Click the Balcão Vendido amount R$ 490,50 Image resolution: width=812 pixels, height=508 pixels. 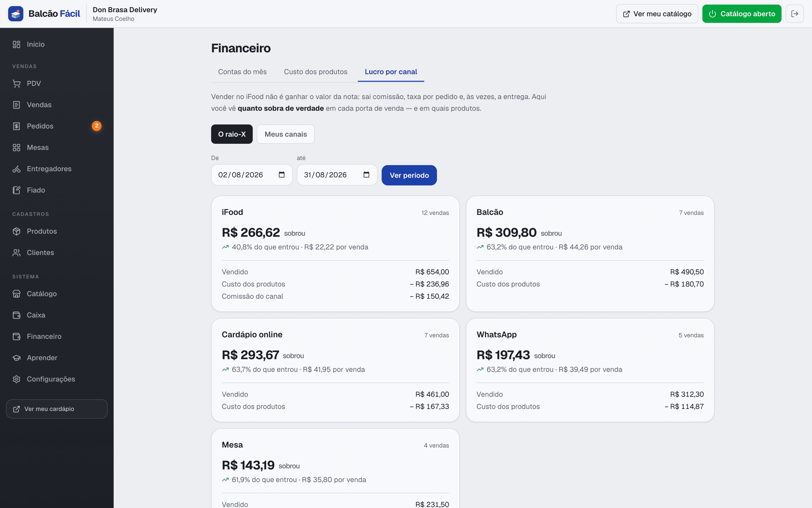pyautogui.click(x=687, y=272)
